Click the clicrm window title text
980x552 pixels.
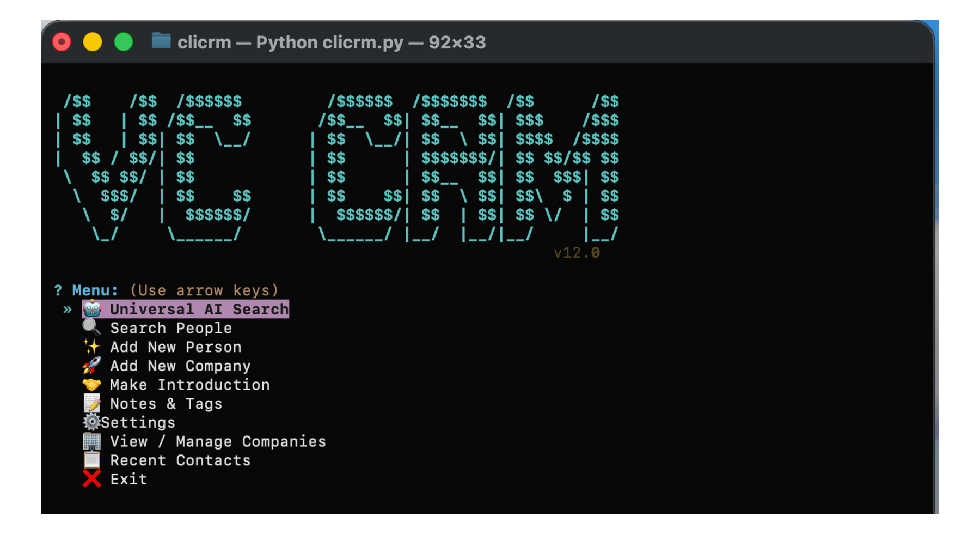332,43
